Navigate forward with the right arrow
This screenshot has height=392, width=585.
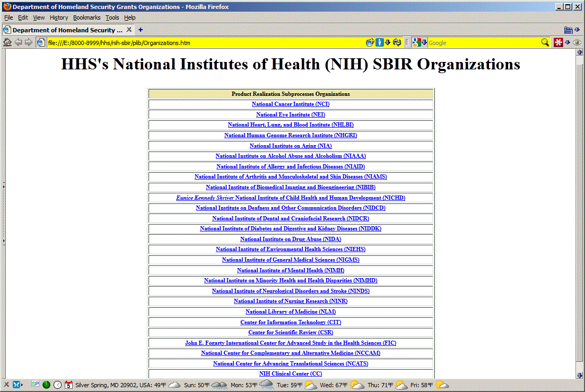(x=28, y=42)
